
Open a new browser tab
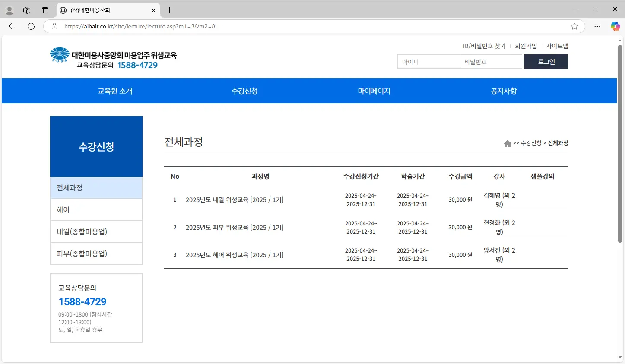click(x=169, y=10)
